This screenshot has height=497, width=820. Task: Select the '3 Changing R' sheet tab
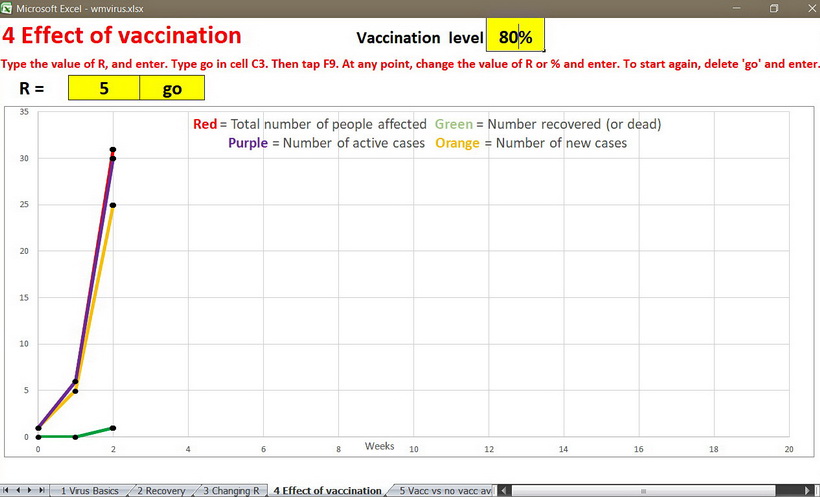(x=233, y=491)
